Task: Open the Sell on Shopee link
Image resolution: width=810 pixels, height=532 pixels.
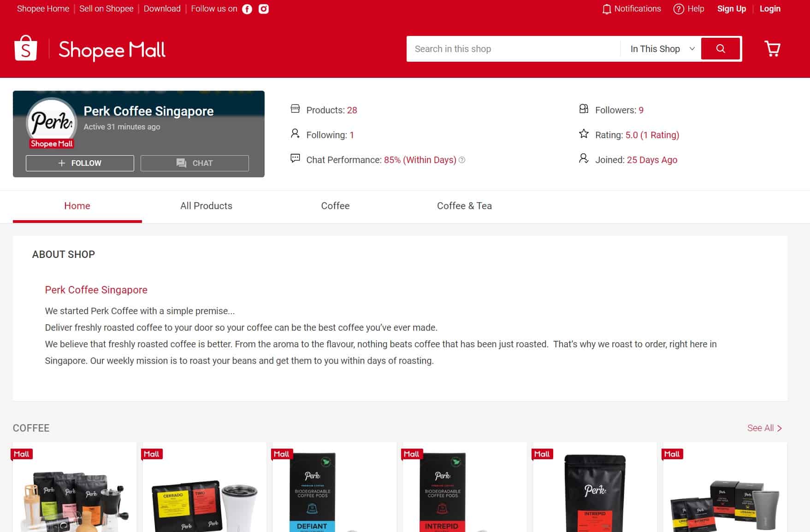Action: click(106, 9)
